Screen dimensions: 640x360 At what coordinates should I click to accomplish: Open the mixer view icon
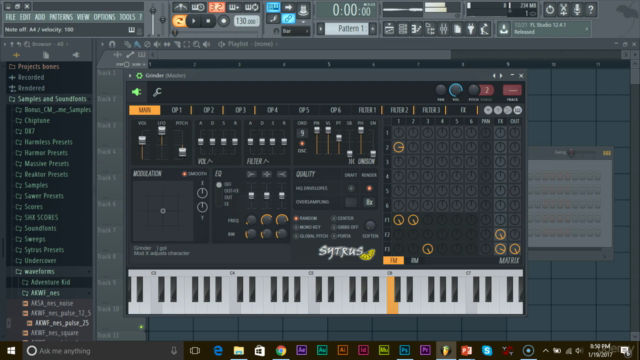pyautogui.click(x=444, y=29)
